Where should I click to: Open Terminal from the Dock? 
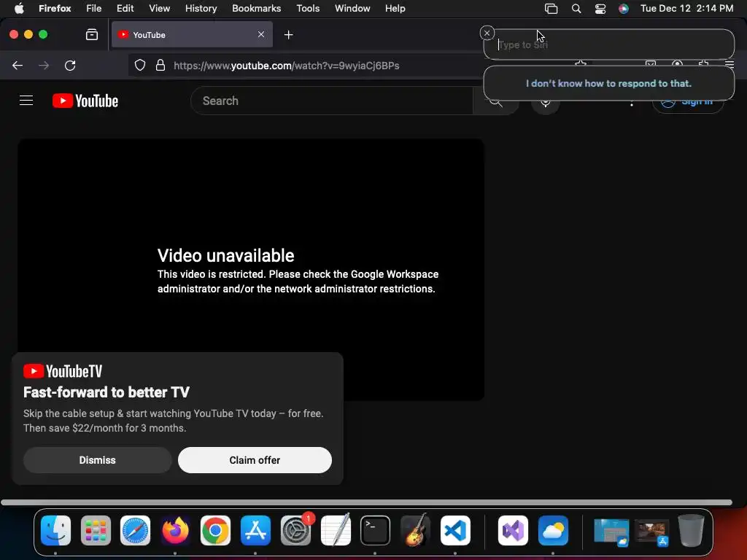click(x=376, y=530)
